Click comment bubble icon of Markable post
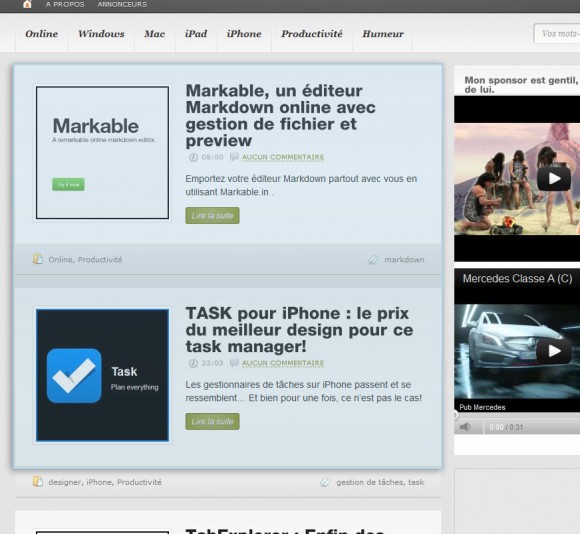This screenshot has height=534, width=580. coord(234,157)
